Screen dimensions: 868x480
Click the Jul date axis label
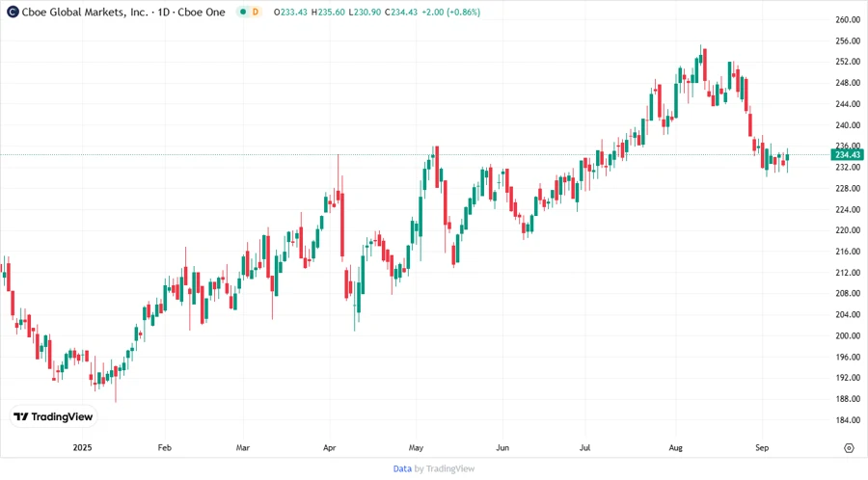[x=584, y=447]
